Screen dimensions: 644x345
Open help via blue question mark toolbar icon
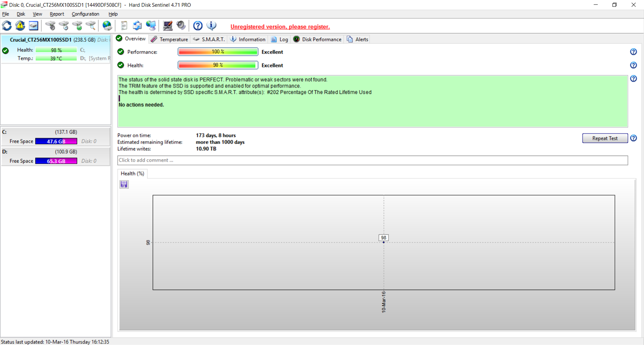(x=198, y=26)
